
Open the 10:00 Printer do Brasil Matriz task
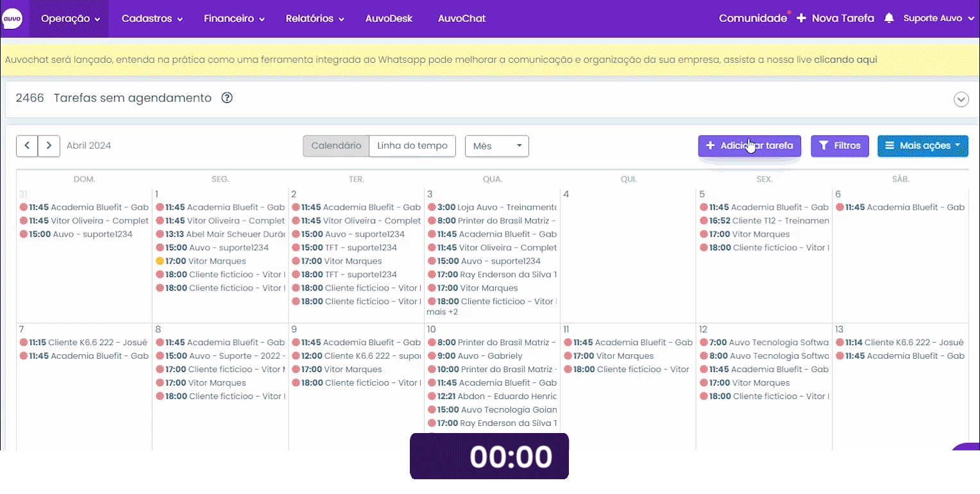point(491,370)
